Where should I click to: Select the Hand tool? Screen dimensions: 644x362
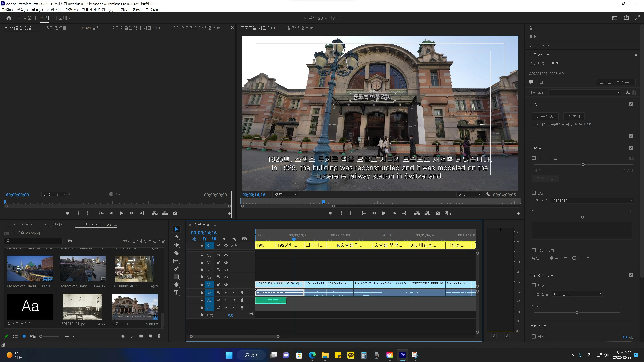(x=176, y=285)
